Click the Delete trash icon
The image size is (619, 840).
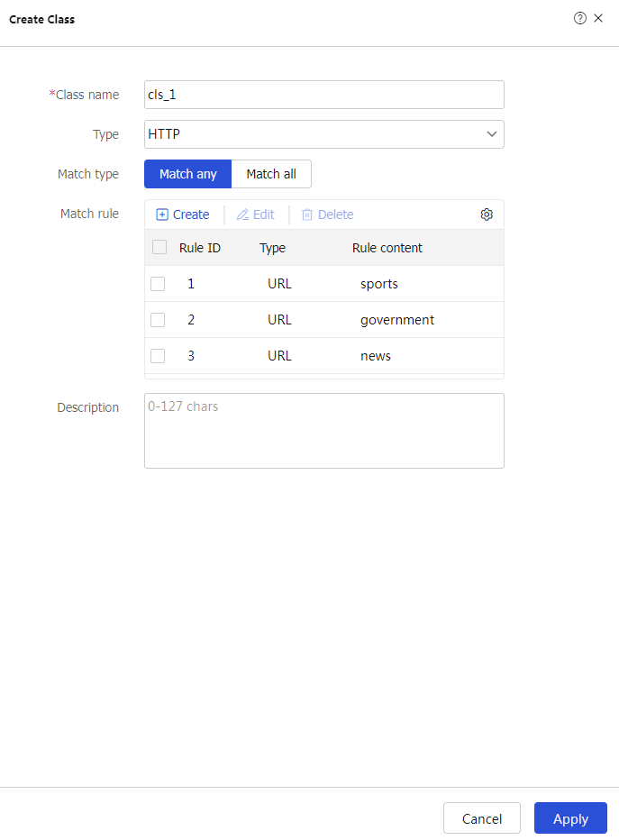coord(307,215)
